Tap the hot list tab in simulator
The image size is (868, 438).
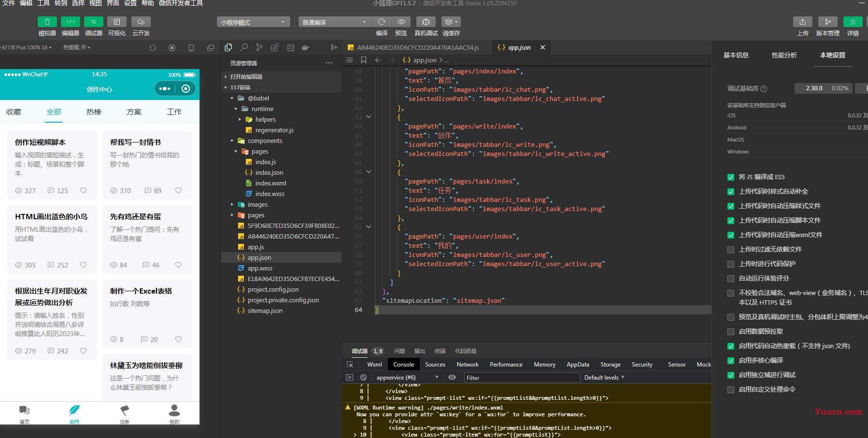click(94, 112)
